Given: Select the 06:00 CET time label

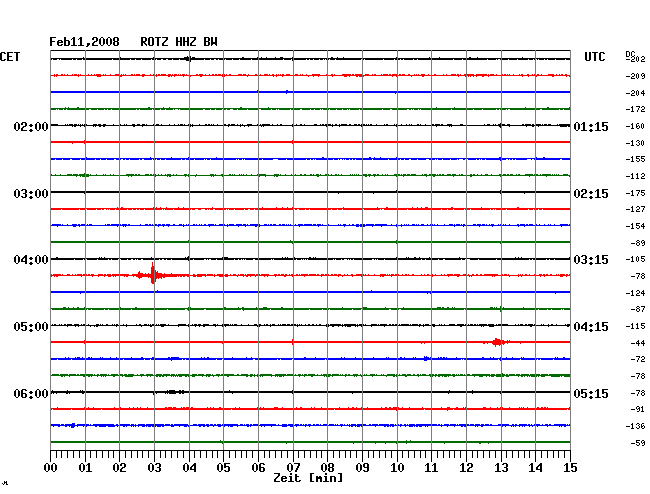Looking at the screenshot, I should click(x=31, y=393).
